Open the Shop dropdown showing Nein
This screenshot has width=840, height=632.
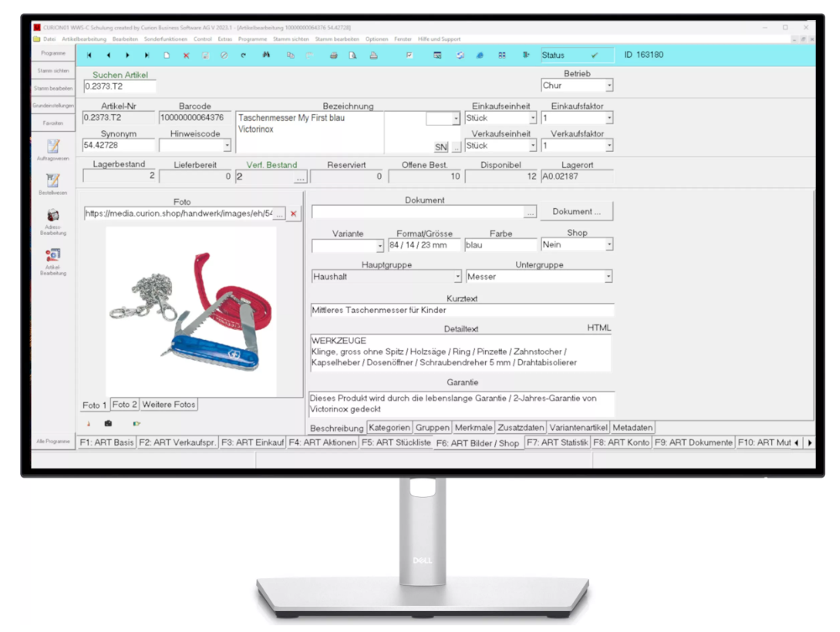click(x=609, y=245)
